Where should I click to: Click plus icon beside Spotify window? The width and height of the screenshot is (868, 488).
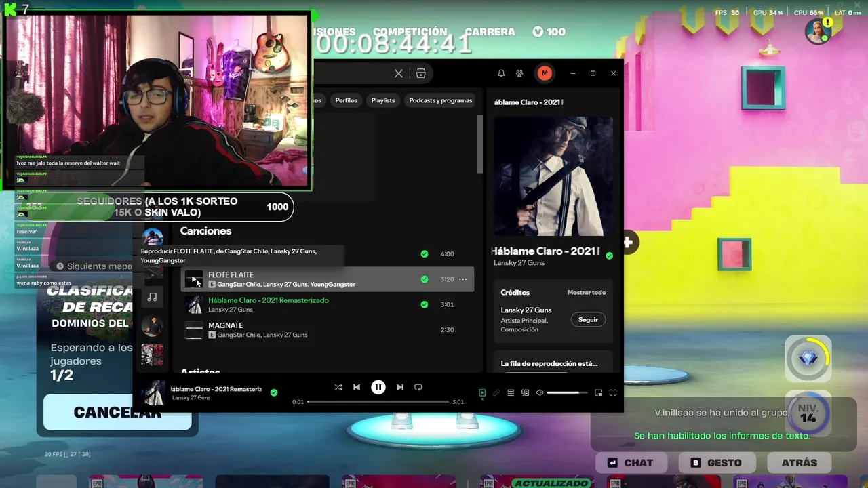(628, 242)
